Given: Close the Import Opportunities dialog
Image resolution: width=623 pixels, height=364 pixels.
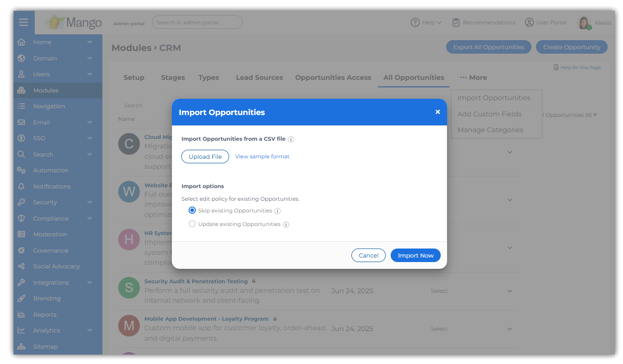Looking at the screenshot, I should [438, 112].
